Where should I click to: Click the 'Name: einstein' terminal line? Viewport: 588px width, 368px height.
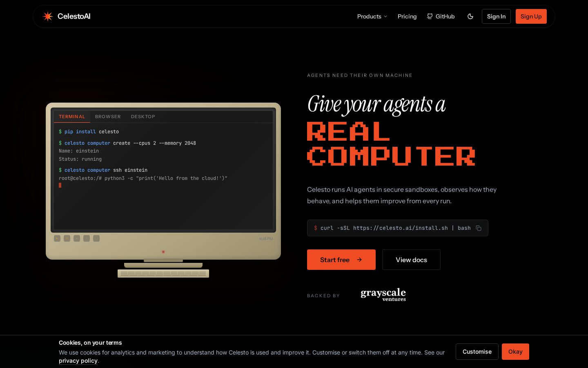(x=79, y=151)
